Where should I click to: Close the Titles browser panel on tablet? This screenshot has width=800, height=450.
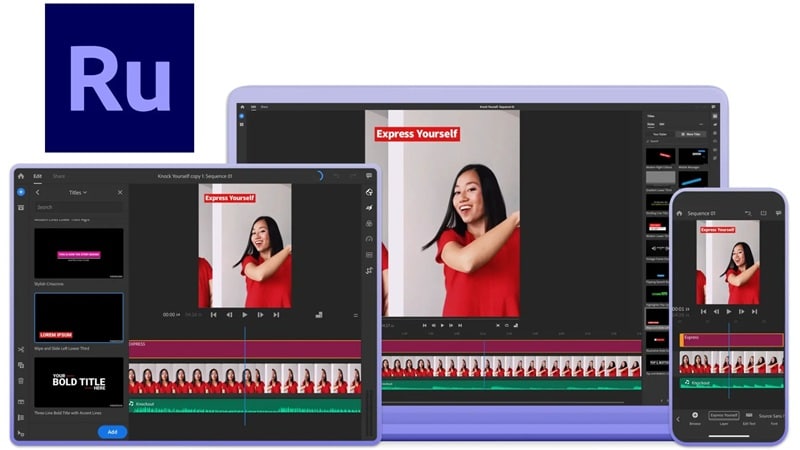click(120, 192)
